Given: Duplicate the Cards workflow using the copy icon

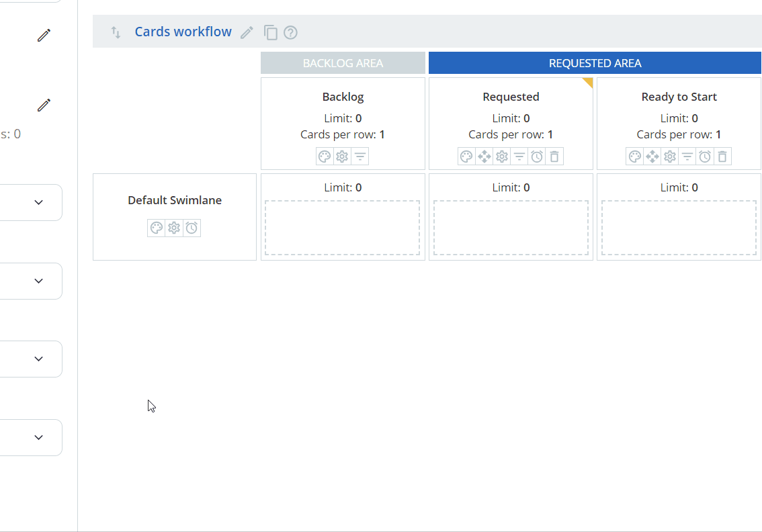Looking at the screenshot, I should 270,32.
